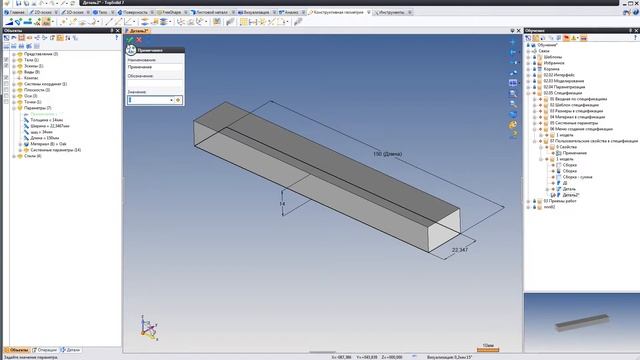640x360 pixels.
Task: Switch to the Операции bottom tab
Action: click(x=45, y=350)
